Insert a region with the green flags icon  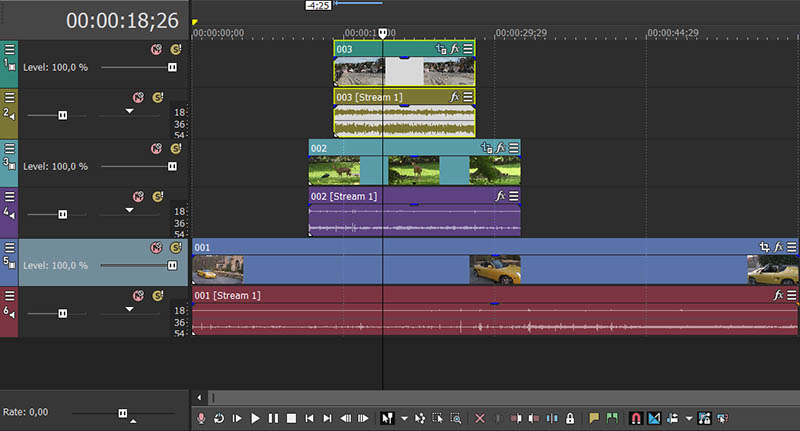[612, 418]
